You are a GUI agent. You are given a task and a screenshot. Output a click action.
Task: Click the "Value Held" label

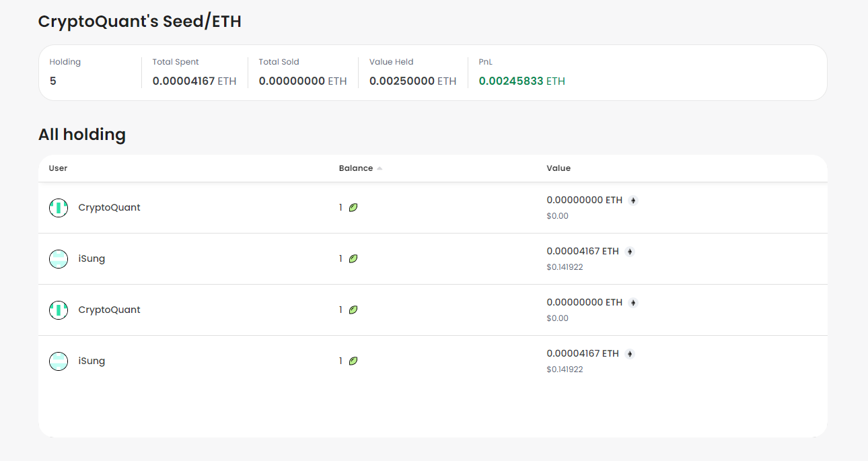tap(391, 62)
